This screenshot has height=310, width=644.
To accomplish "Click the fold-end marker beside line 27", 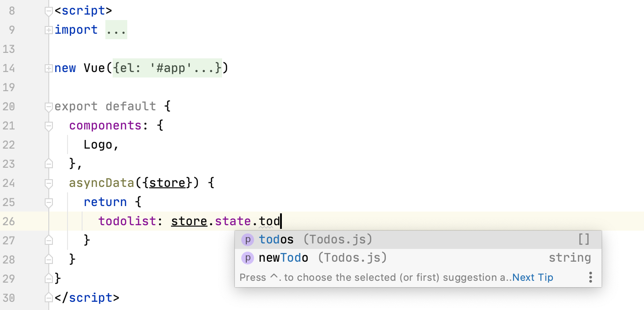I will click(48, 240).
